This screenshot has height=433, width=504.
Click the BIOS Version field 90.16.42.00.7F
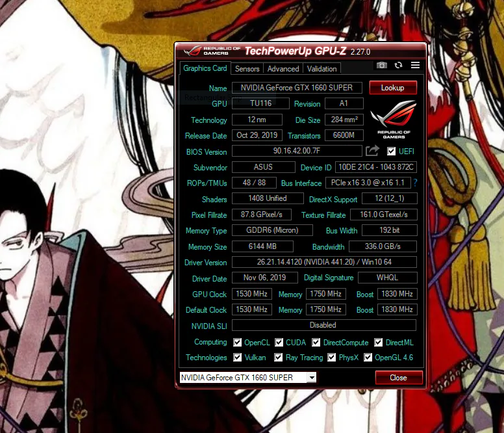pos(297,151)
